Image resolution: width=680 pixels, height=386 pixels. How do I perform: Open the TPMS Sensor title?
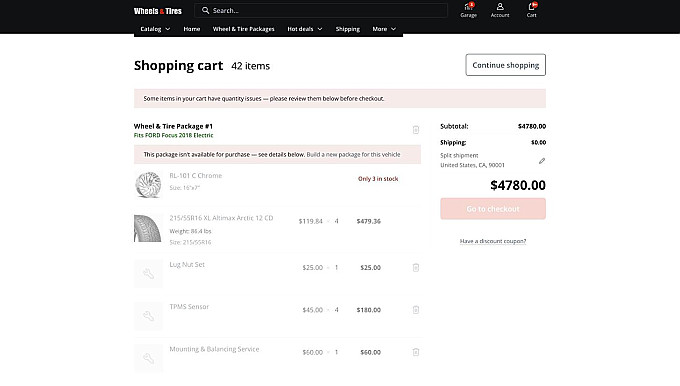click(189, 306)
